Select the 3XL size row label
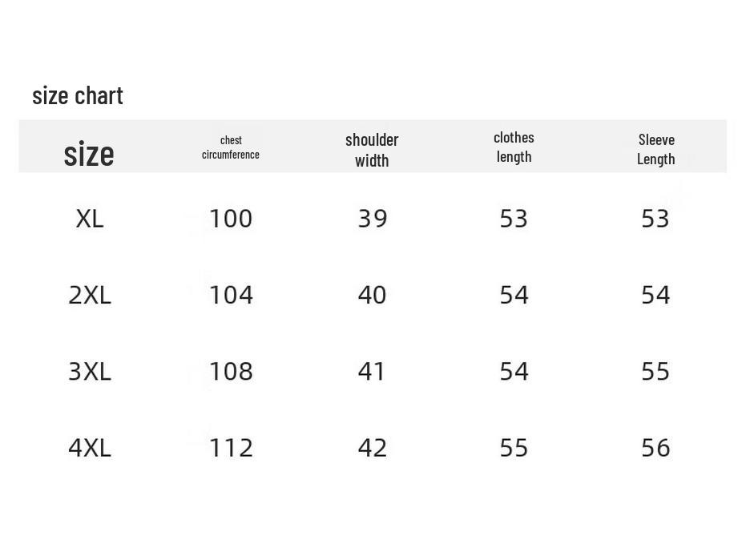 tap(90, 371)
